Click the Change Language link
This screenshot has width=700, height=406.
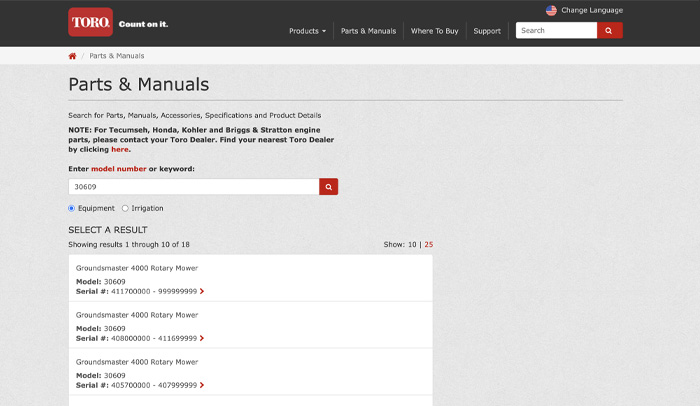pyautogui.click(x=592, y=10)
